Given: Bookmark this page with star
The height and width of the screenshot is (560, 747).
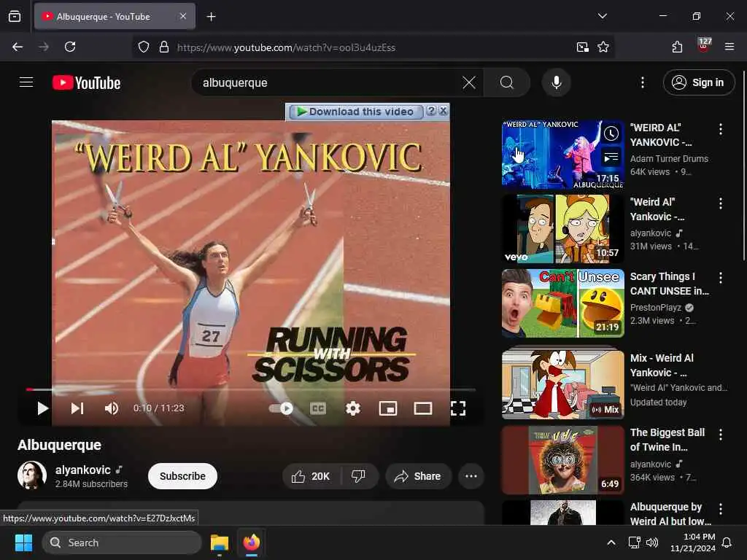Looking at the screenshot, I should [603, 47].
